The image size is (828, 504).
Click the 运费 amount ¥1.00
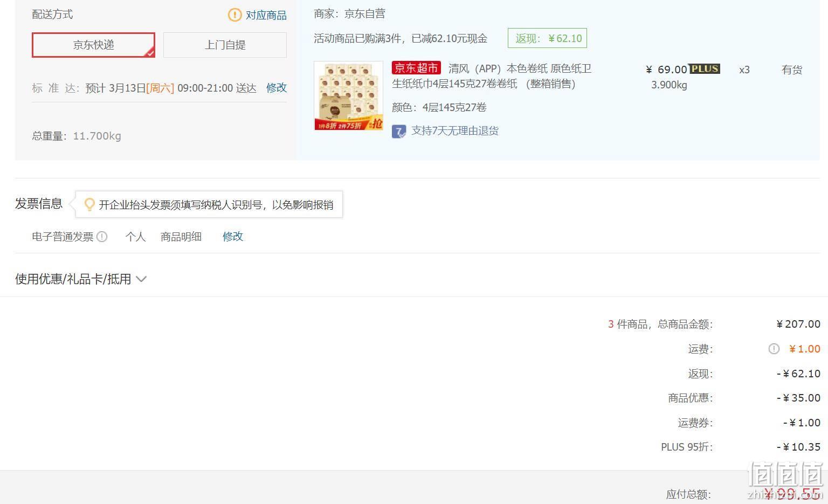point(804,349)
